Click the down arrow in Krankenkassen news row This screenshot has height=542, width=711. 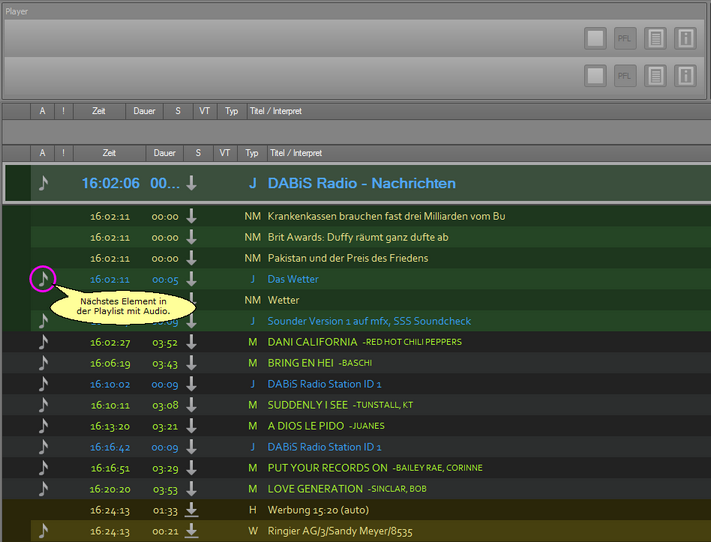coord(191,216)
